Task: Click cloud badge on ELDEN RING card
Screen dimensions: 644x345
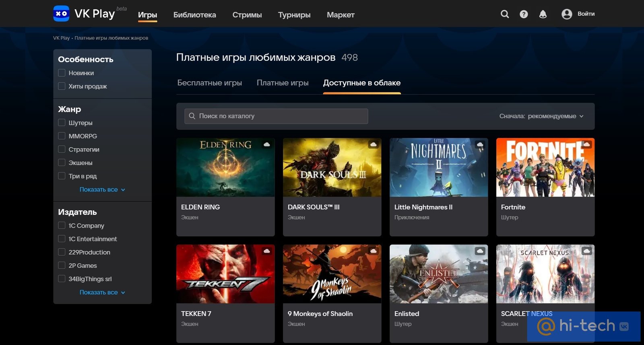Action: 266,144
